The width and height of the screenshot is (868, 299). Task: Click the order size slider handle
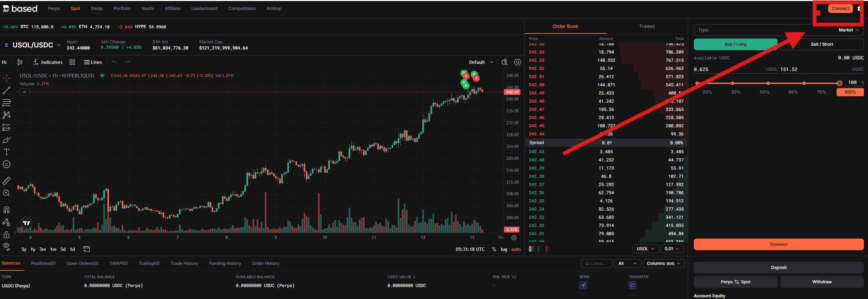point(839,83)
